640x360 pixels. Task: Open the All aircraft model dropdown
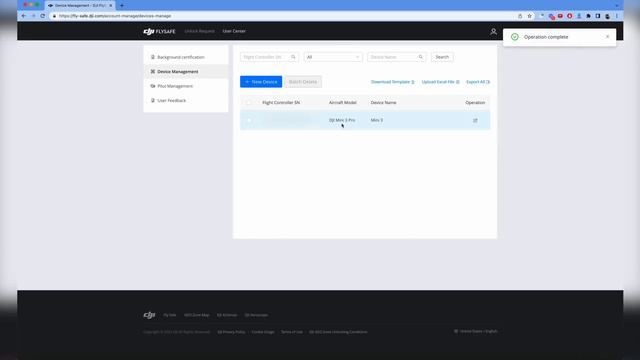tap(333, 57)
